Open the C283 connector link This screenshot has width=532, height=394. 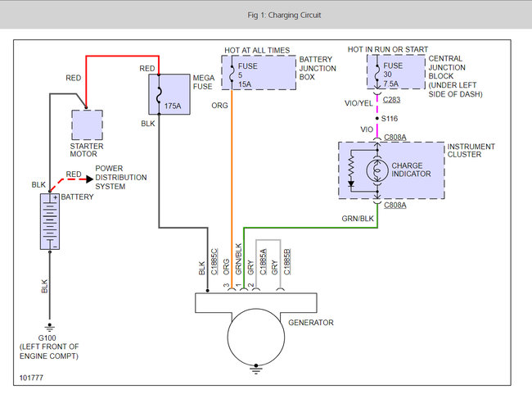click(x=391, y=99)
